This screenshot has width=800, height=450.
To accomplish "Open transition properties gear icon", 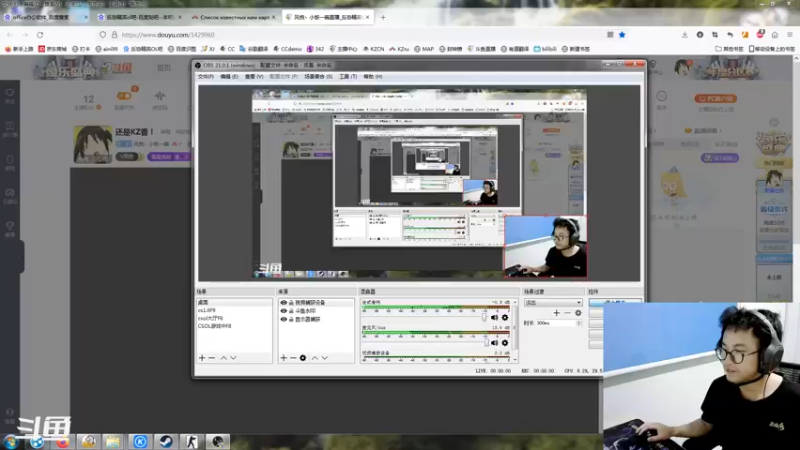I will pos(578,313).
